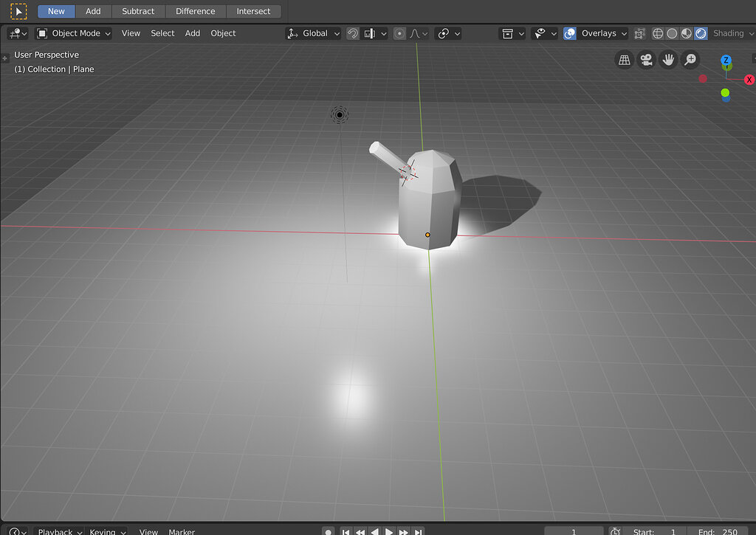
Task: Open the Object Mode dropdown
Action: (x=73, y=33)
